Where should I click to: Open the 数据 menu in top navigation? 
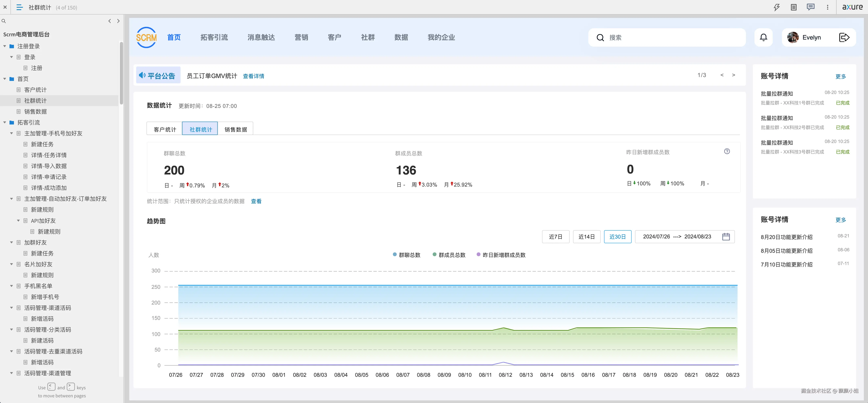[x=401, y=37]
